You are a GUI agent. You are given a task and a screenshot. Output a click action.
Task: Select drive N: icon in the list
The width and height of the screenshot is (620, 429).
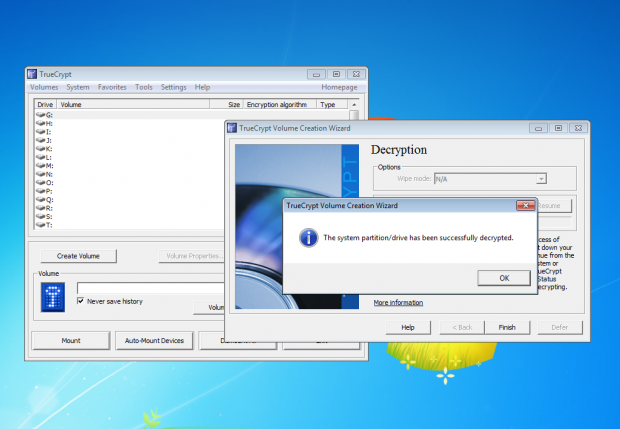pyautogui.click(x=41, y=174)
